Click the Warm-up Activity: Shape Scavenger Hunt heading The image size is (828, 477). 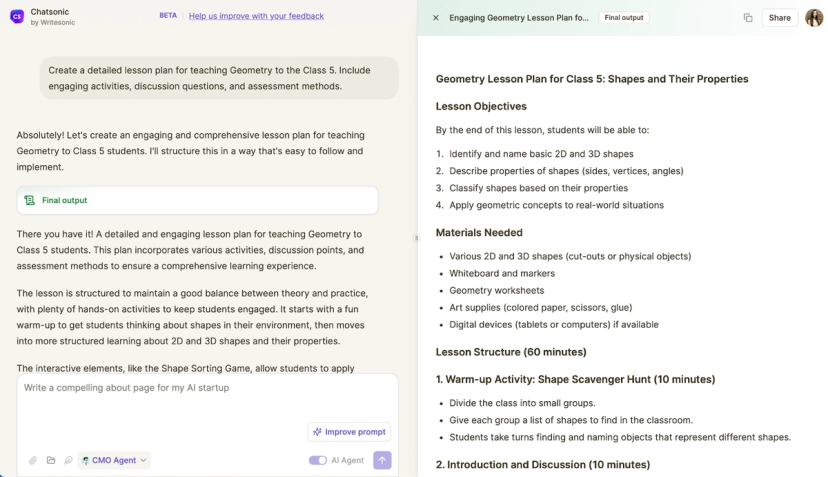click(575, 379)
